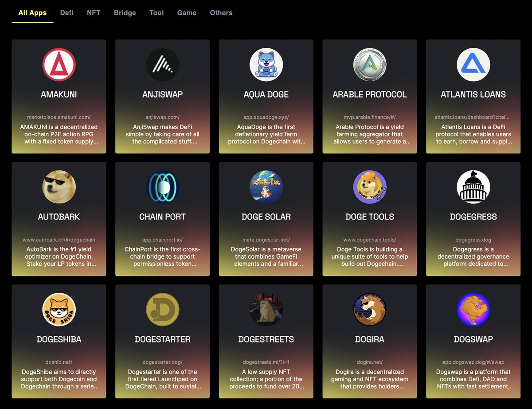Click the Dogestarter gold coin logo
This screenshot has height=409, width=532.
coord(163,310)
